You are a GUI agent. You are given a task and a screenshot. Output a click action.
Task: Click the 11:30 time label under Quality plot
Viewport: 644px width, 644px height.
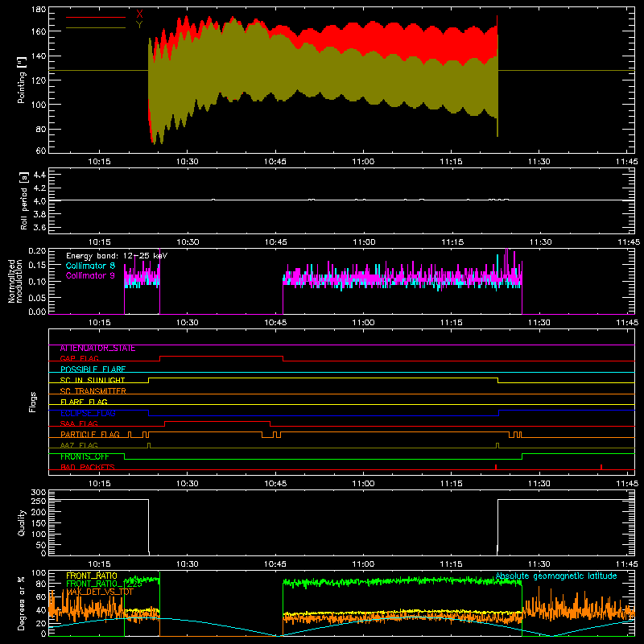(539, 564)
